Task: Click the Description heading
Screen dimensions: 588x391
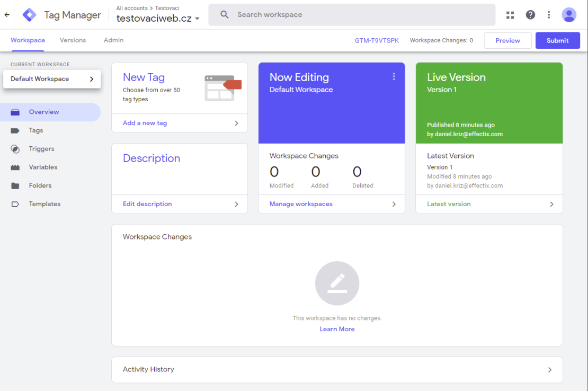Action: [152, 158]
